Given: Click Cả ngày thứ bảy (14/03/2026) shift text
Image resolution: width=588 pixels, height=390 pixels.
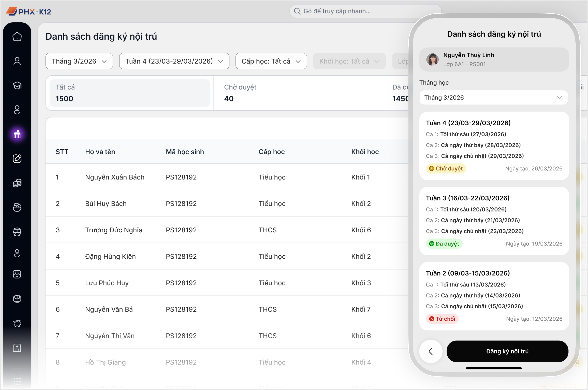Looking at the screenshot, I should tap(480, 296).
